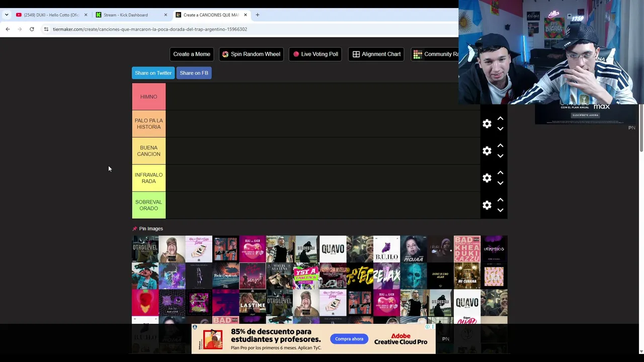Move BUENA CANCION tier up
Screen dimensions: 644x362
pyautogui.click(x=500, y=146)
